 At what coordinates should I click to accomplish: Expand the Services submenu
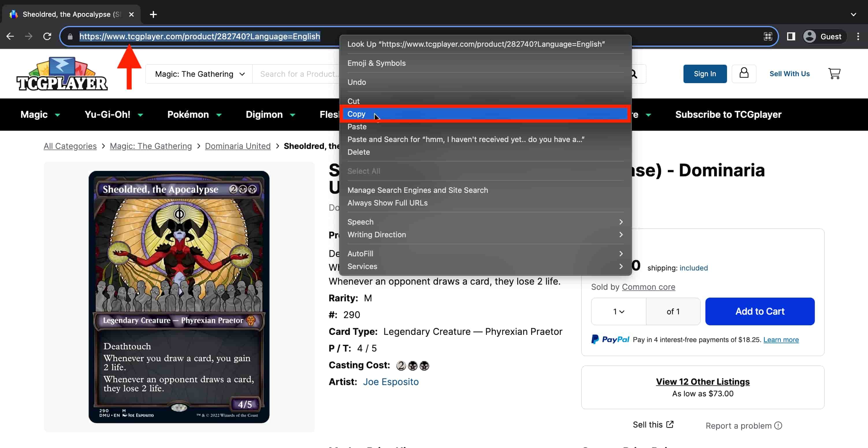[x=485, y=266]
